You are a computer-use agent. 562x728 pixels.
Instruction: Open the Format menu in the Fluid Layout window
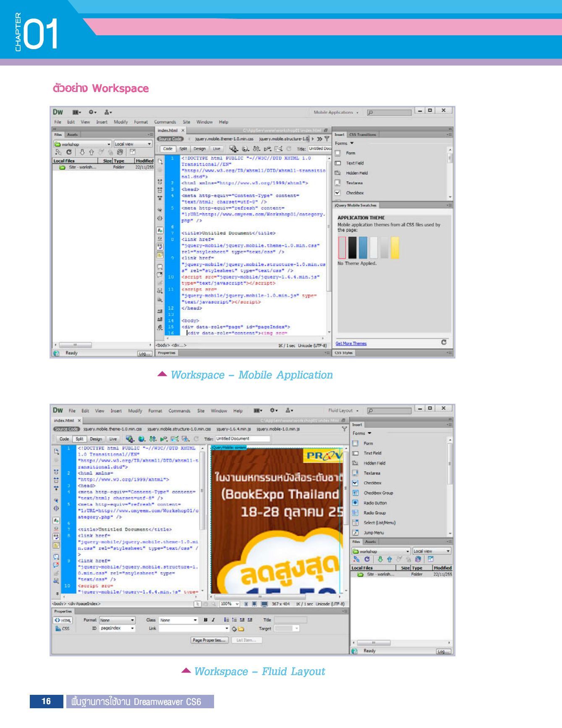[x=155, y=411]
